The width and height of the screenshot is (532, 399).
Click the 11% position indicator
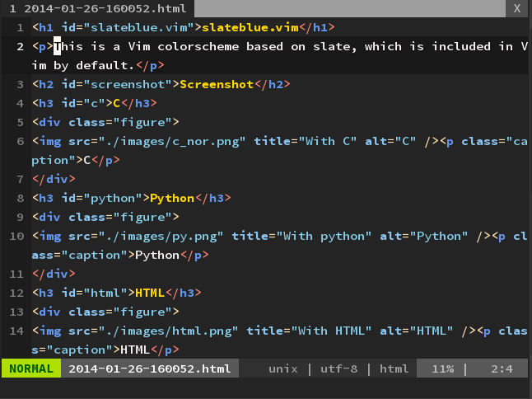coord(443,368)
